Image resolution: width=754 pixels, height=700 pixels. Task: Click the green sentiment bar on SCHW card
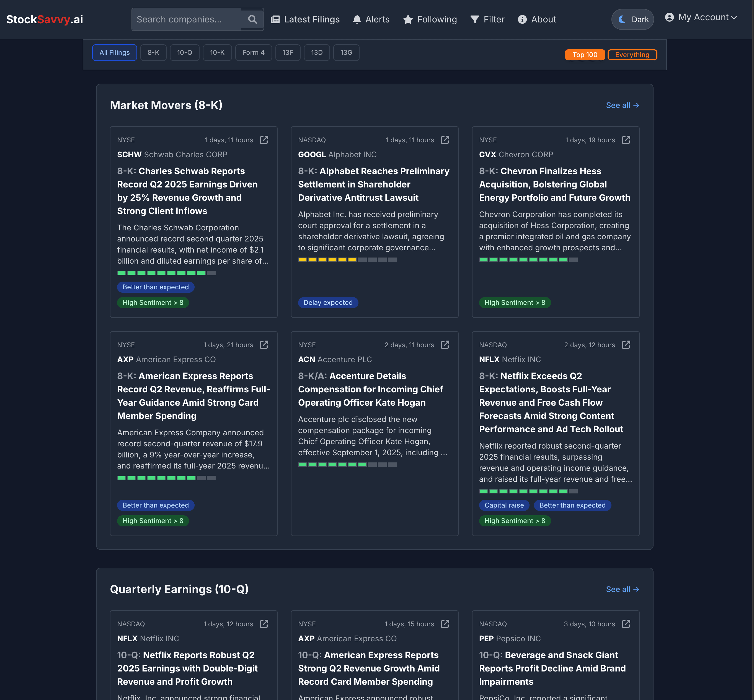tap(166, 273)
